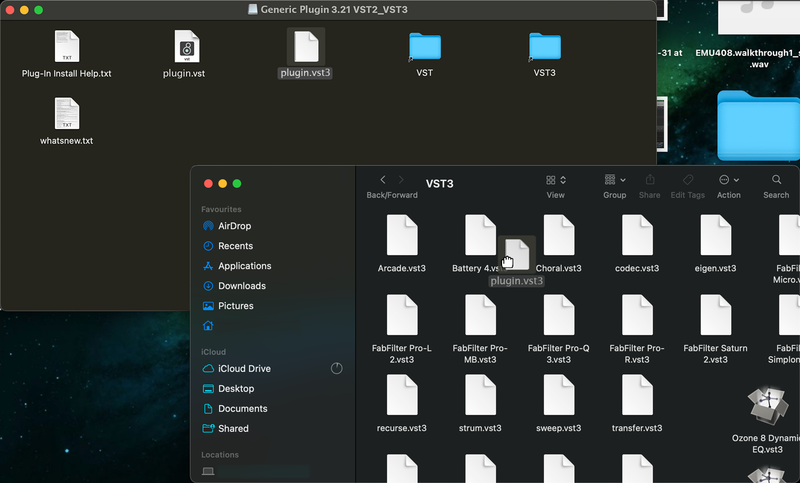Click the Share toolbar button

click(650, 180)
